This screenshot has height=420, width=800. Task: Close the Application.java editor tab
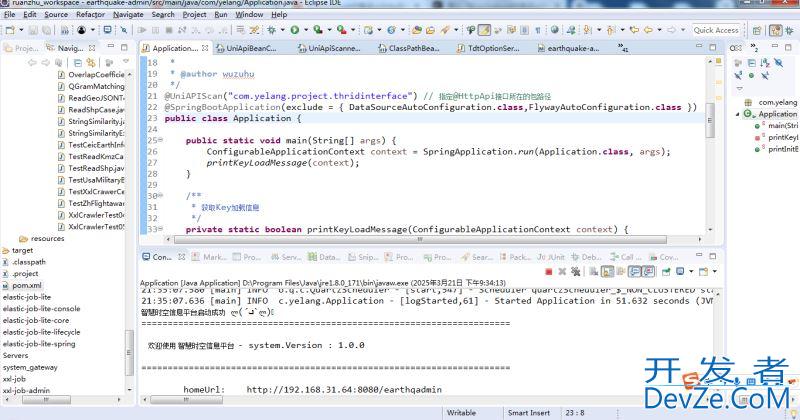[x=205, y=48]
